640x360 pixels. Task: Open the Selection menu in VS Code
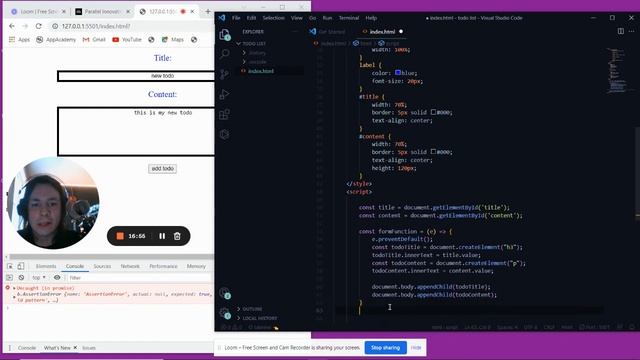(x=273, y=18)
